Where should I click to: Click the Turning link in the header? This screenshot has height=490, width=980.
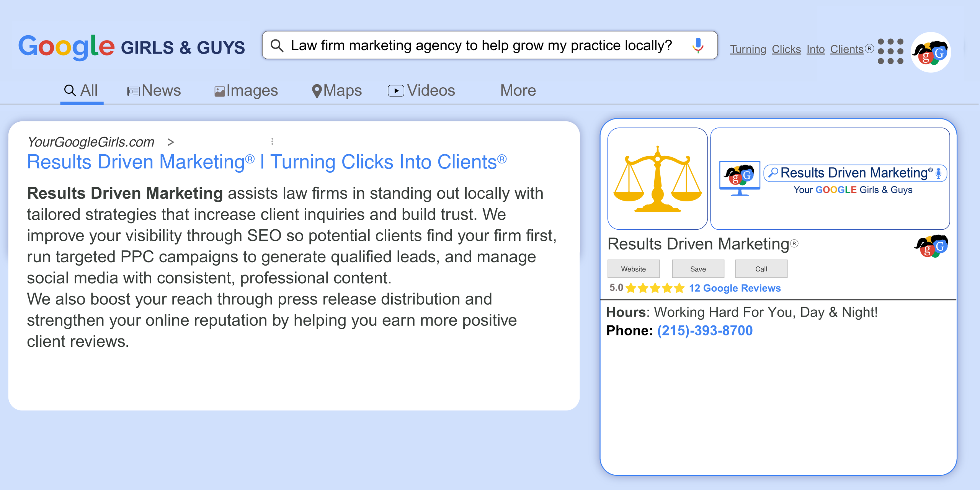point(748,49)
